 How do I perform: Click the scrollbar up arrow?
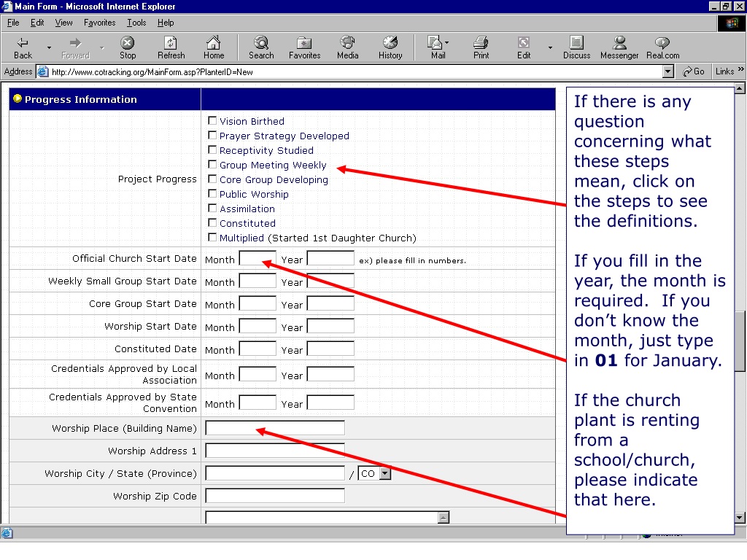tap(740, 88)
